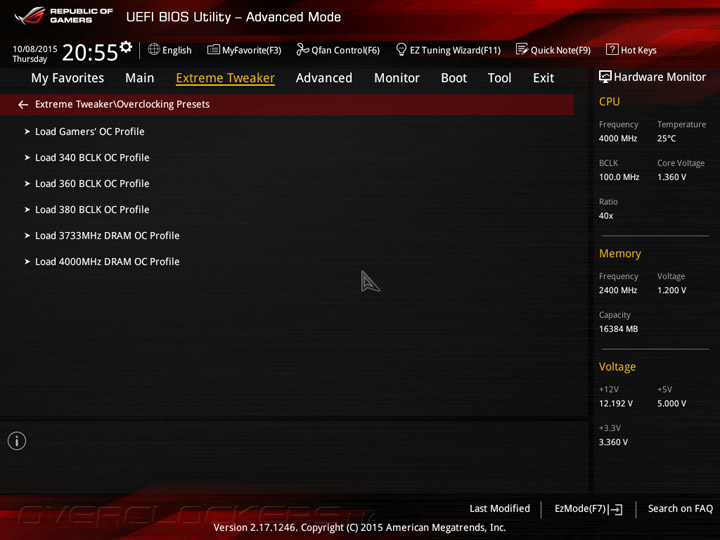Open the My Favorites tab

[68, 78]
